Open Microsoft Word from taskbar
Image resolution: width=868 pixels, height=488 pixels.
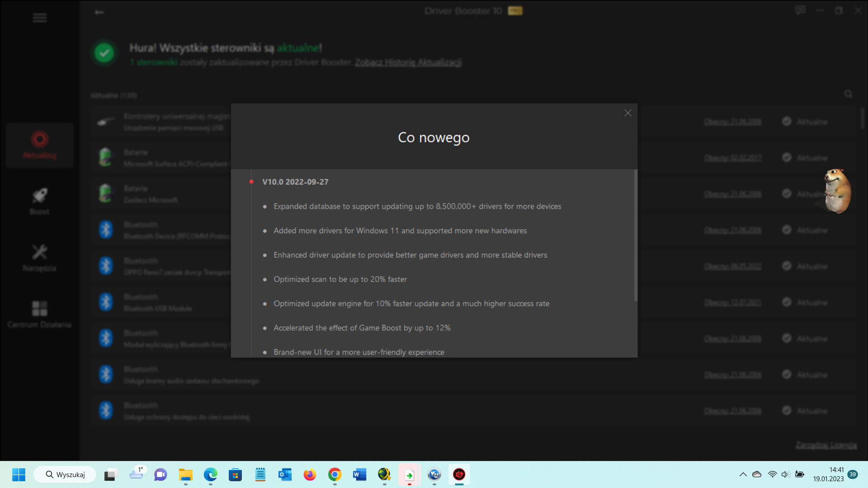(x=359, y=475)
